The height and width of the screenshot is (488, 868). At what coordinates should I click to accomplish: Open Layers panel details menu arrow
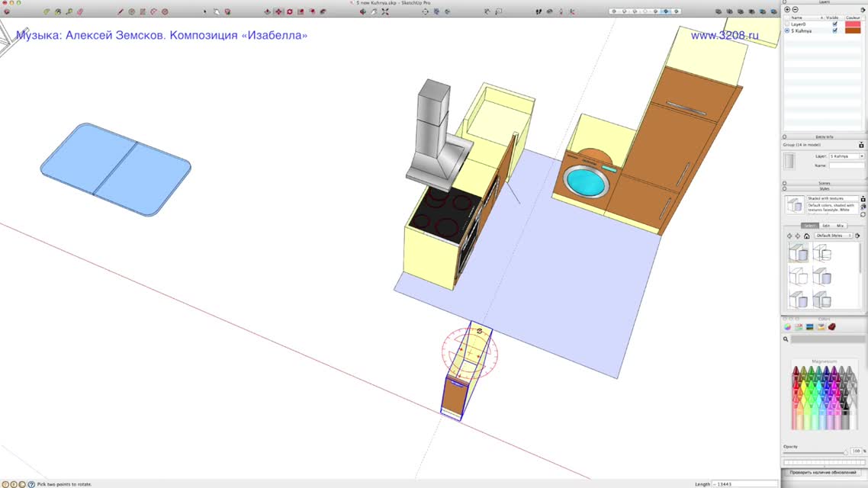coord(863,9)
